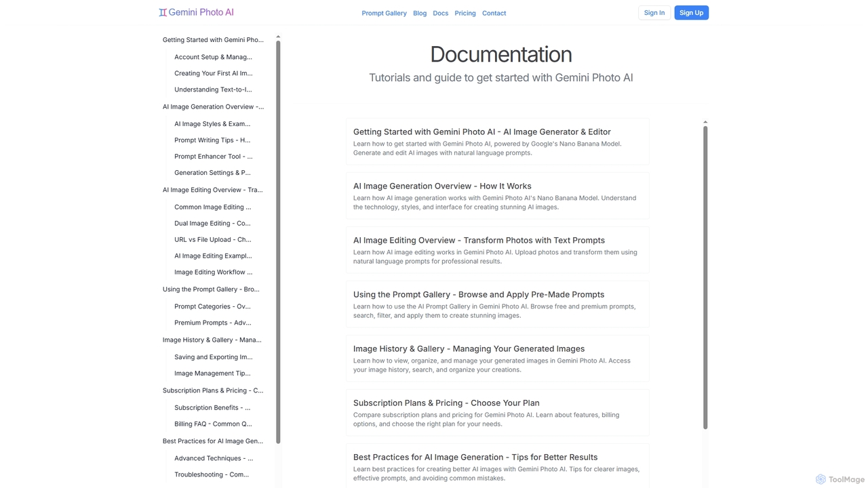This screenshot has width=868, height=488.
Task: Select sidebar item Subscription Plans & Pricing - C...
Action: pyautogui.click(x=213, y=390)
